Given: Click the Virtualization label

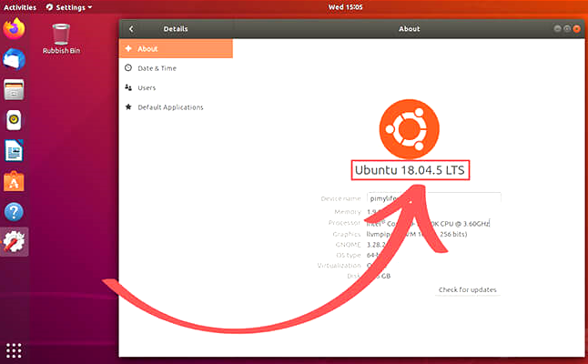Looking at the screenshot, I should (339, 265).
